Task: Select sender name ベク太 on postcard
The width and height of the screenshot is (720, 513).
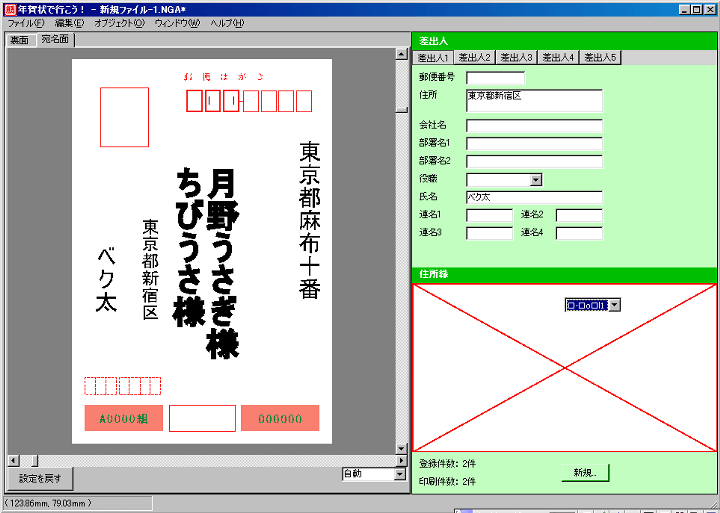Action: [106, 281]
